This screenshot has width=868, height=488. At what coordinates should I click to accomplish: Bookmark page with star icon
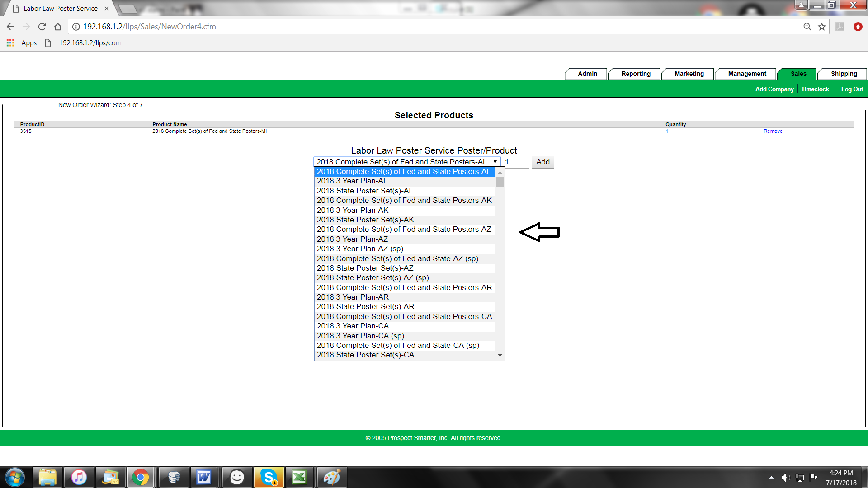pos(822,27)
